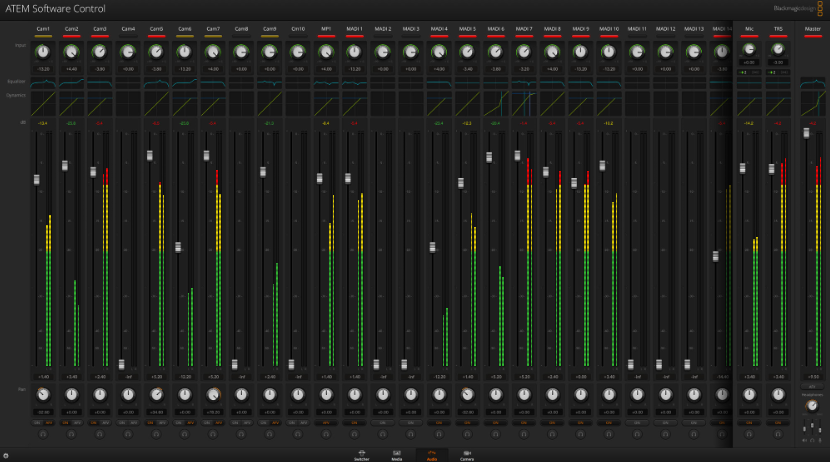This screenshot has height=462, width=830.
Task: Click the MADI 4 fader handle
Action: pos(432,247)
